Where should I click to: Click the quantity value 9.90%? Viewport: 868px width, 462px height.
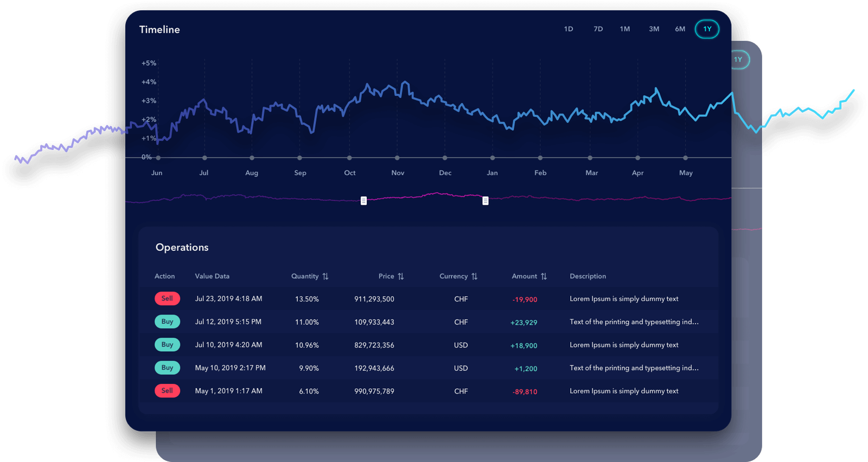point(309,368)
